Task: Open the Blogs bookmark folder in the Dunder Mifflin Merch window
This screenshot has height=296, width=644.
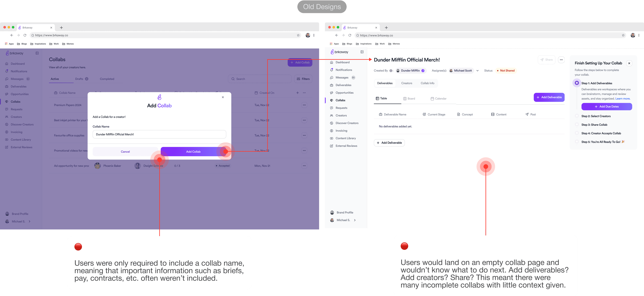Action: pos(347,44)
